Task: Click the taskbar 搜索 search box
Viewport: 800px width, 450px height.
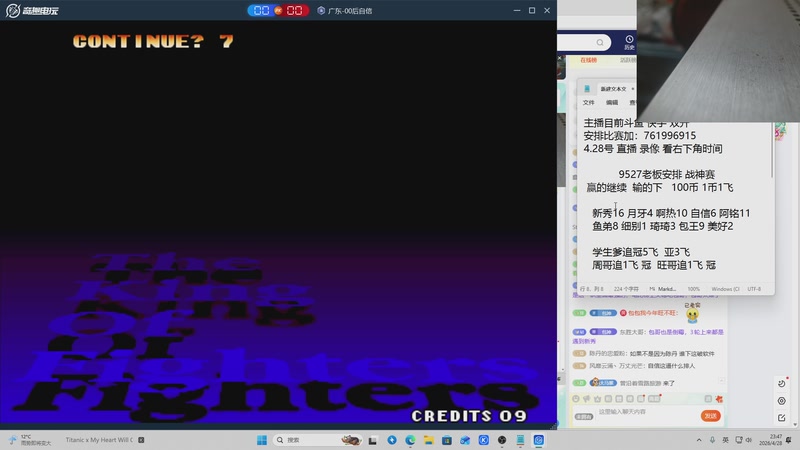Action: [x=317, y=440]
